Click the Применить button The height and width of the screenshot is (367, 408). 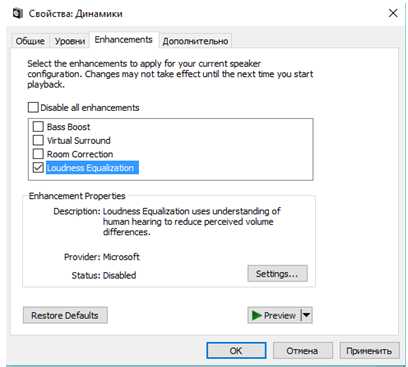(x=369, y=351)
